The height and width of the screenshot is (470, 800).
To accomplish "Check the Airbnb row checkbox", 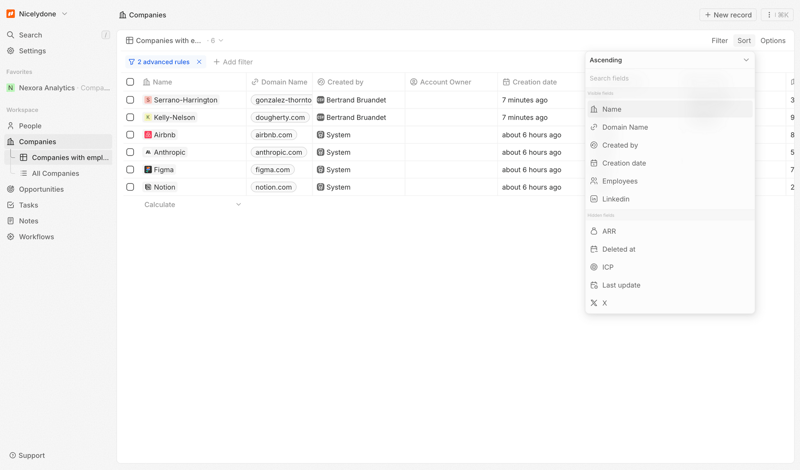I will point(130,135).
